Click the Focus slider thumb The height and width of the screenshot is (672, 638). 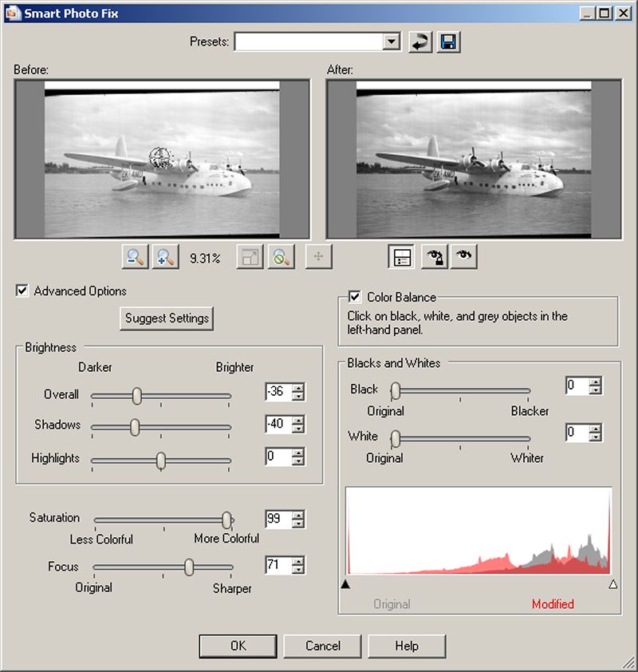(x=189, y=567)
